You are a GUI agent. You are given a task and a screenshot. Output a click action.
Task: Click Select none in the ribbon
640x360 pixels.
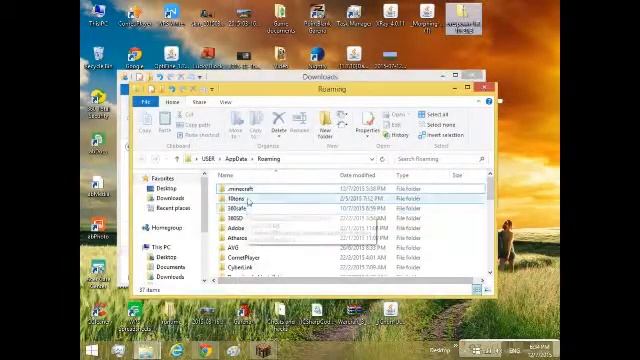437,125
